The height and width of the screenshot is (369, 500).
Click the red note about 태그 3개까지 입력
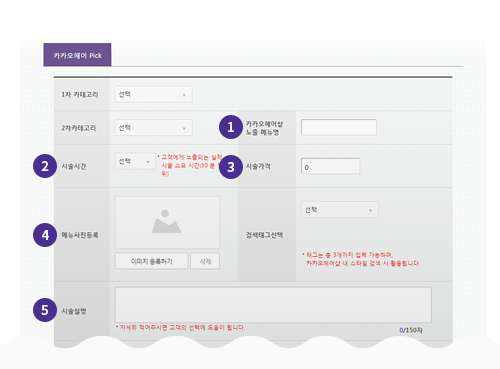click(361, 259)
